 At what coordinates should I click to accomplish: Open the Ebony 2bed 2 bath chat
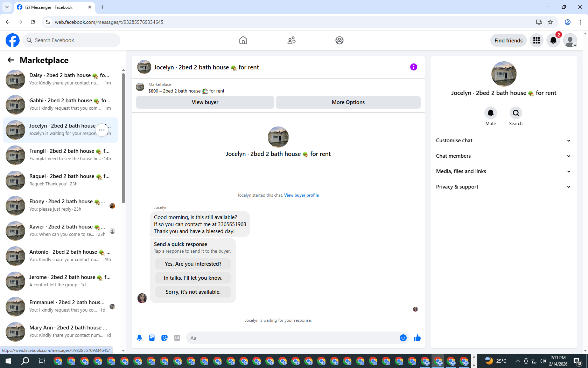[x=60, y=206]
